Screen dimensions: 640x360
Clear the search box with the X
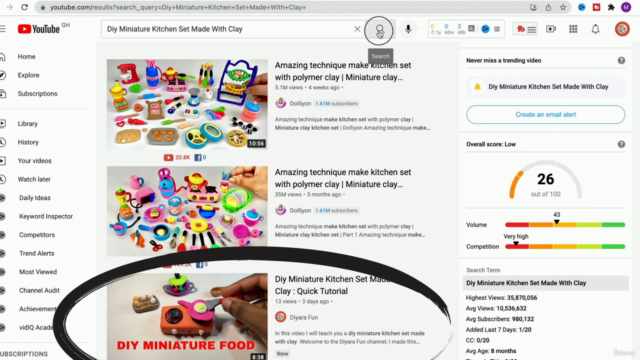click(x=357, y=29)
